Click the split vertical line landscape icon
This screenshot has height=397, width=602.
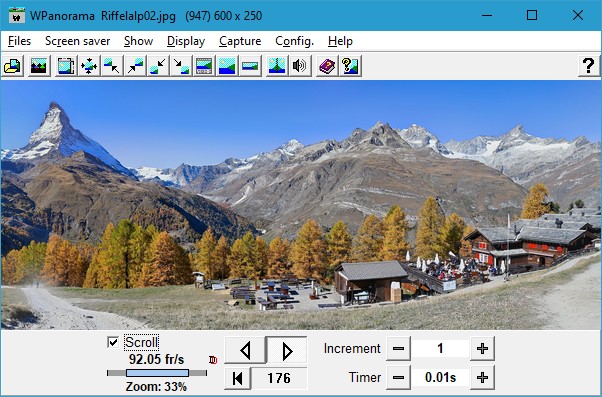[277, 66]
